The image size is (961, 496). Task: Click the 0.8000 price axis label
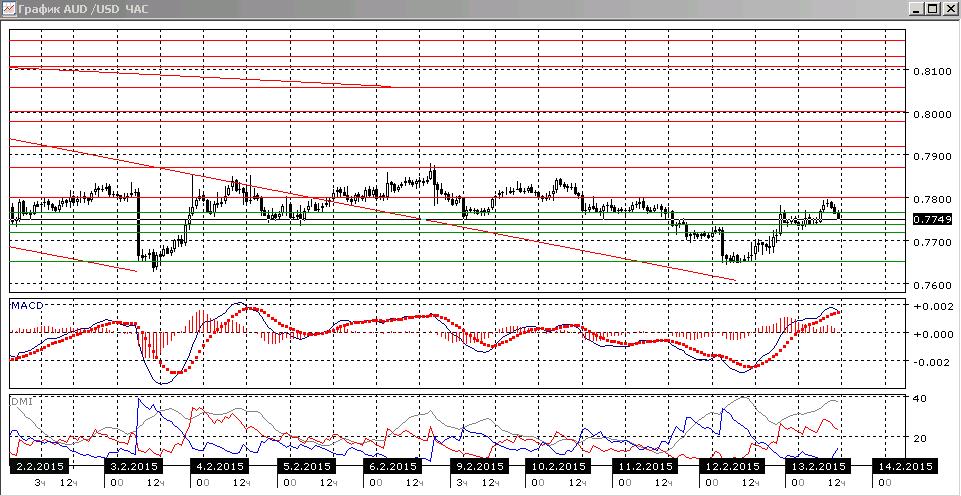click(932, 115)
